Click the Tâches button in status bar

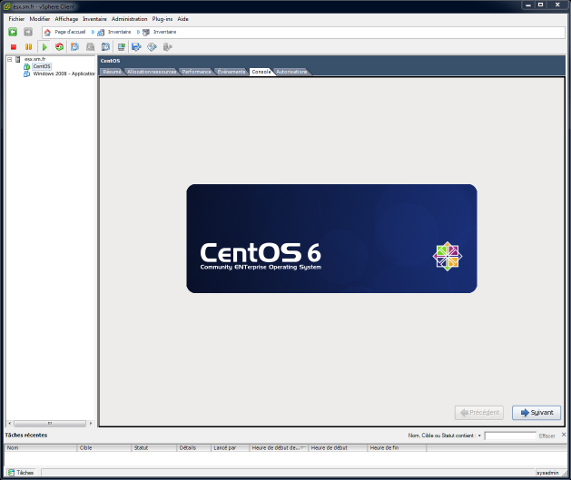click(x=21, y=472)
